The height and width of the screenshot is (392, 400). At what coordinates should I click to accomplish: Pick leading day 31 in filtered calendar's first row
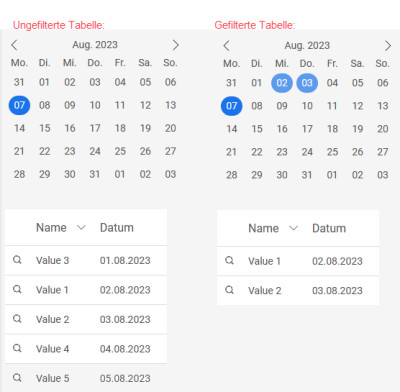pos(231,83)
